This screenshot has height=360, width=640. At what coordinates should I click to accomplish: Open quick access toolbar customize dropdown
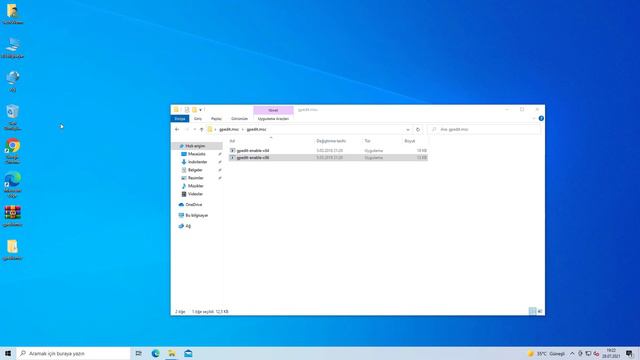point(200,110)
